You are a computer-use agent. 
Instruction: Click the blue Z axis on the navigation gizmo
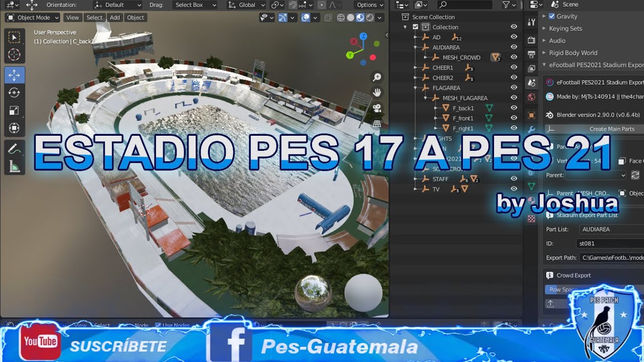pyautogui.click(x=363, y=36)
